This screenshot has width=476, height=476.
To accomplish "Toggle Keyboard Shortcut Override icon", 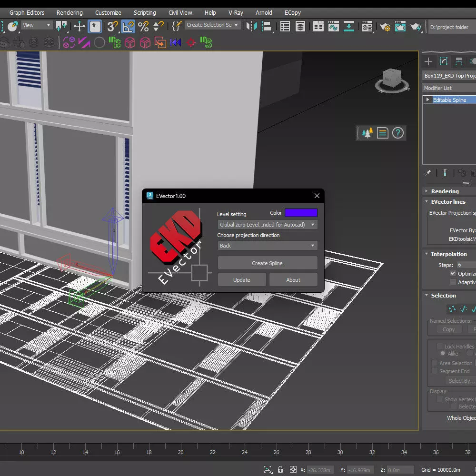I will click(95, 26).
